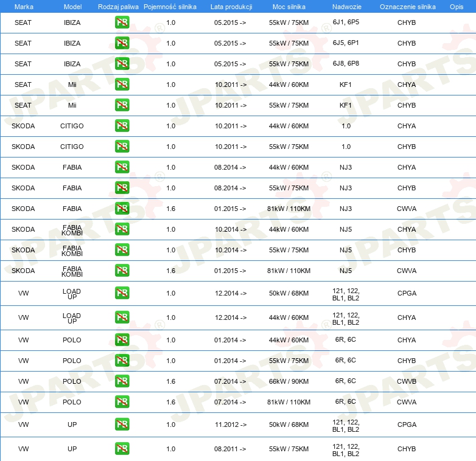476x461 pixels.
Task: Click LOAD UP model in the CHYA row
Action: click(x=72, y=319)
